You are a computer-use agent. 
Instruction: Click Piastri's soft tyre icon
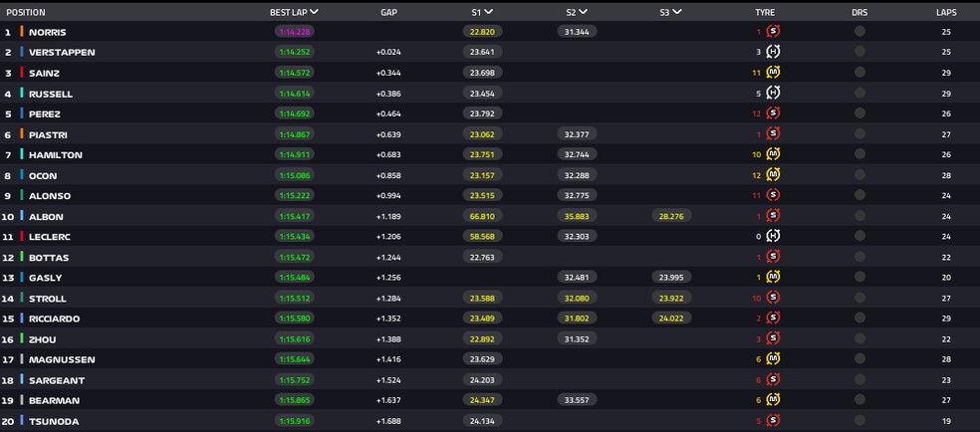773,133
